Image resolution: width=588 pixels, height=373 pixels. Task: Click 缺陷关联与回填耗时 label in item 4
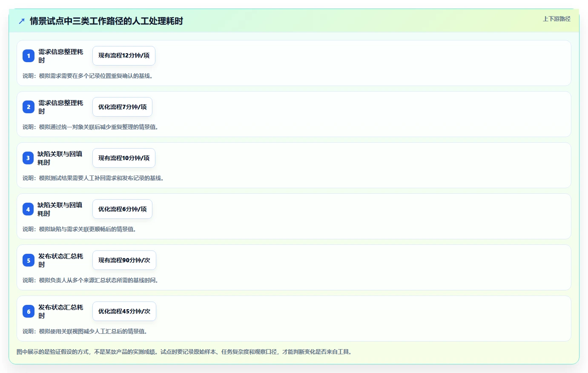(x=60, y=209)
